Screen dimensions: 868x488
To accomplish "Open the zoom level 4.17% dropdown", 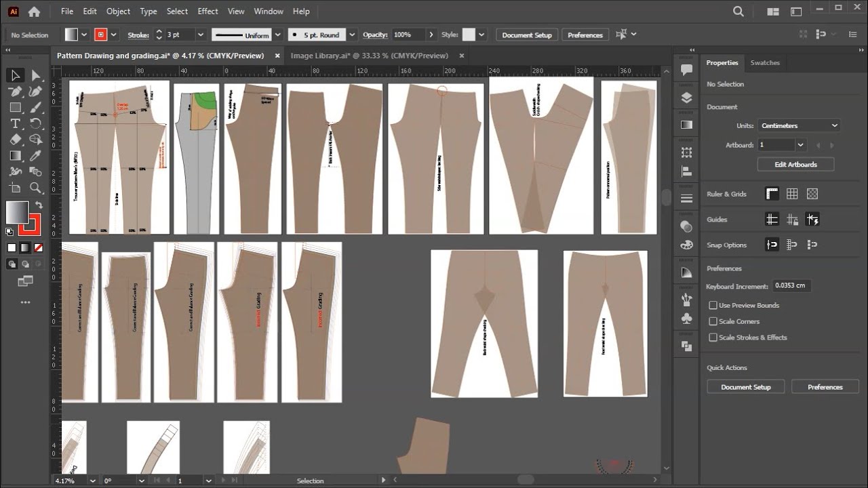I will click(92, 481).
